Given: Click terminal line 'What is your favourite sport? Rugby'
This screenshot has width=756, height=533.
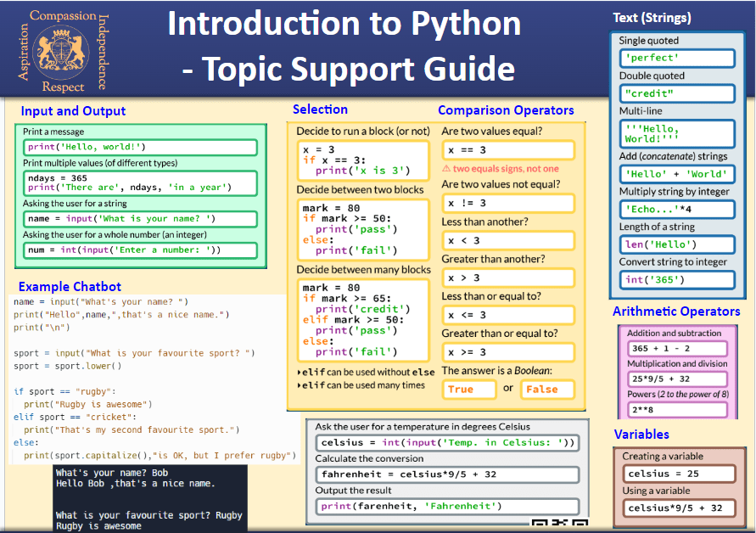Looking at the screenshot, I should pos(149,515).
